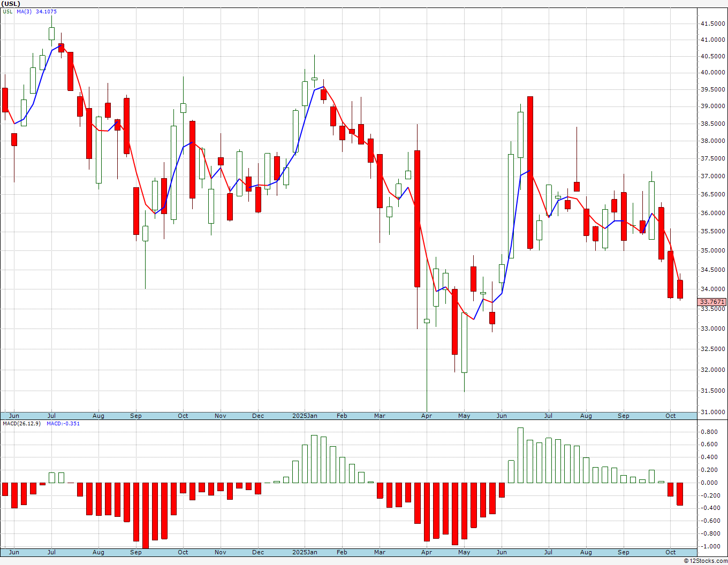Open the 12Stocks.com watermark link
The width and height of the screenshot is (728, 565).
point(706,561)
